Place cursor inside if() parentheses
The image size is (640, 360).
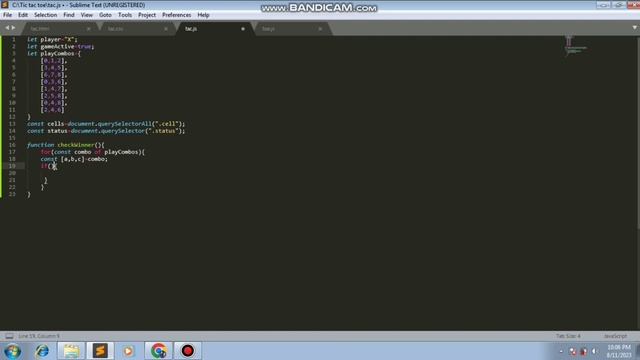[x=52, y=166]
